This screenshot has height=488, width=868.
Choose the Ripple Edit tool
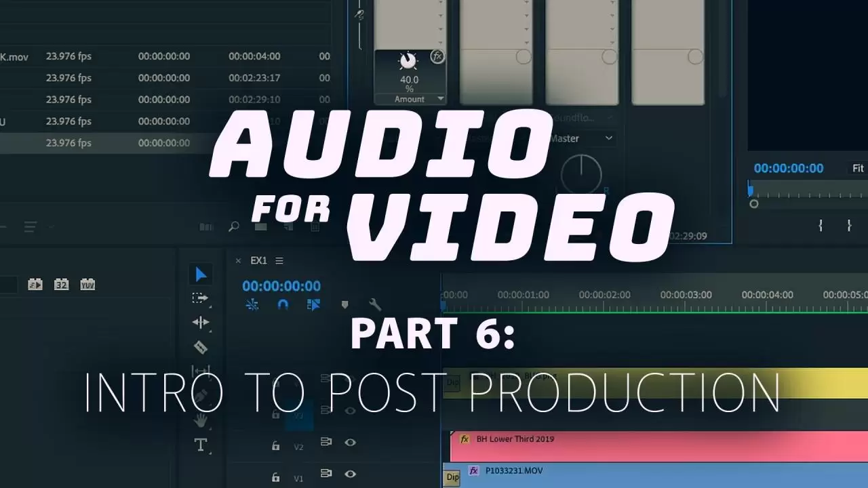[201, 323]
